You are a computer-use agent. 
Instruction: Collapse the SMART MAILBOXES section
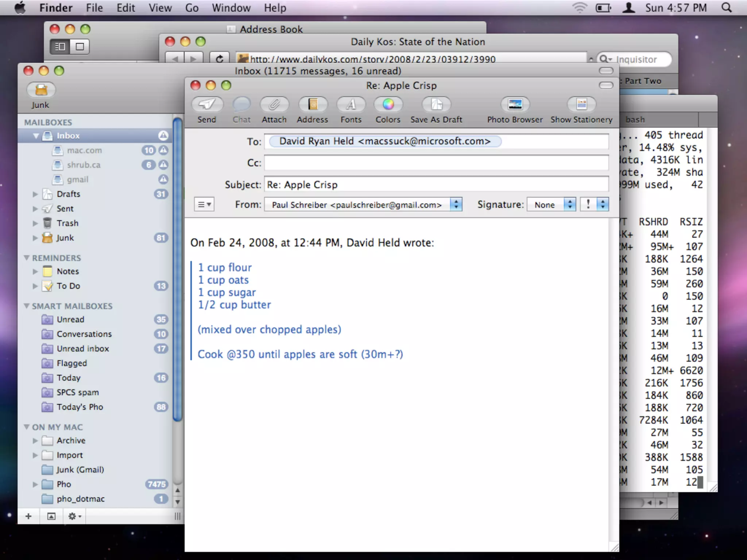tap(27, 306)
